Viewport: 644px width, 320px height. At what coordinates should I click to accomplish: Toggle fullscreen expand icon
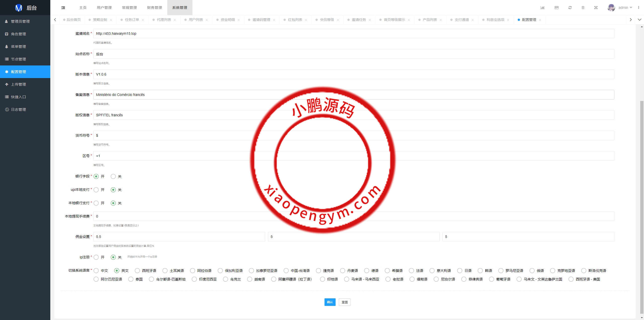(596, 8)
